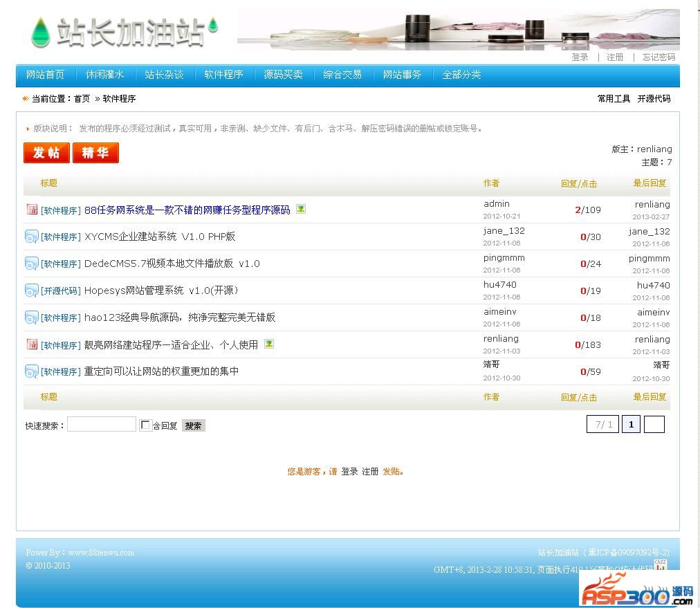The height and width of the screenshot is (608, 700).
Task: Click the image attachment icon after 靓亮网络建站程序
Action: (x=269, y=344)
